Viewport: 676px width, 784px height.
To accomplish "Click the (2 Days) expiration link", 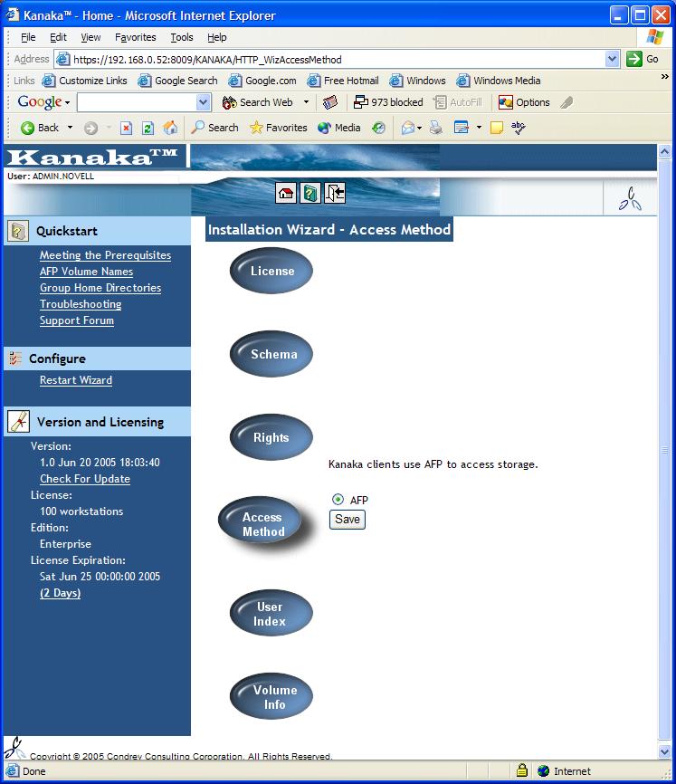I will (60, 592).
